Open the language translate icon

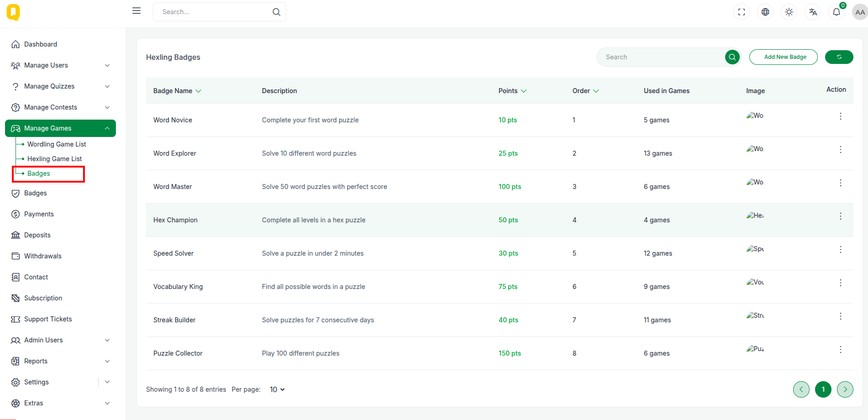pyautogui.click(x=813, y=12)
